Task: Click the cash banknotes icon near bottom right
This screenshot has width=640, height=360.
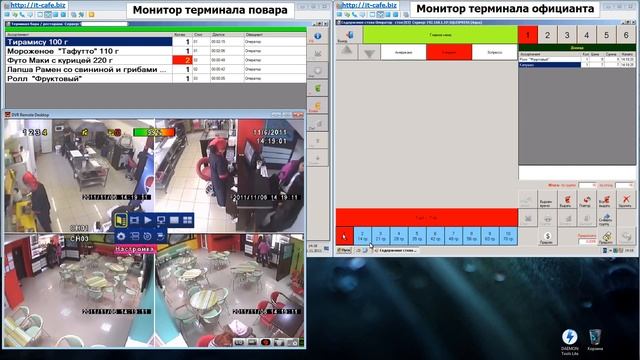Action: coord(607,237)
